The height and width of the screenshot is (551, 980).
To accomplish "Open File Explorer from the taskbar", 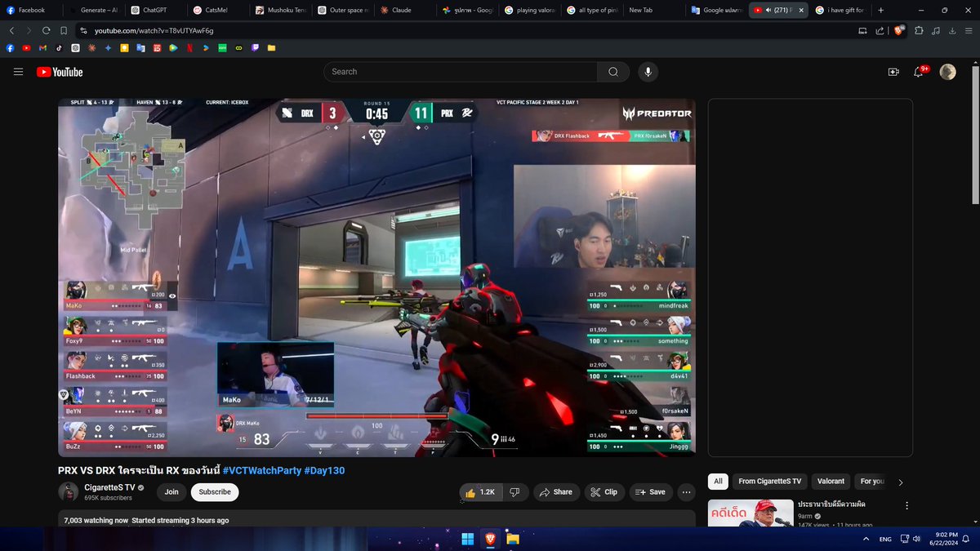I will [512, 539].
